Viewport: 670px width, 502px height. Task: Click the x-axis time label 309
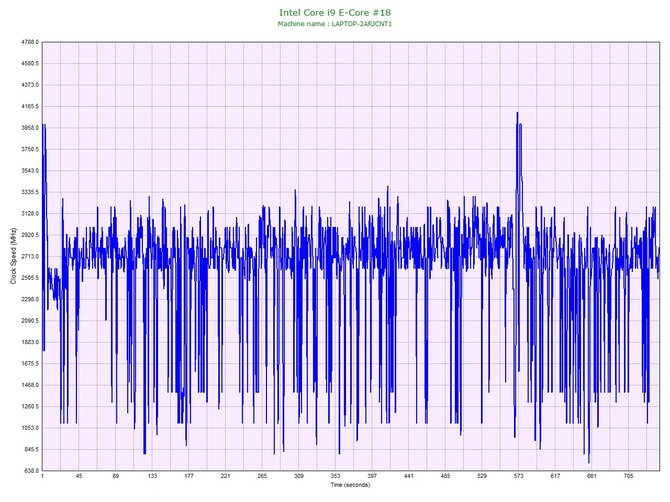[299, 476]
